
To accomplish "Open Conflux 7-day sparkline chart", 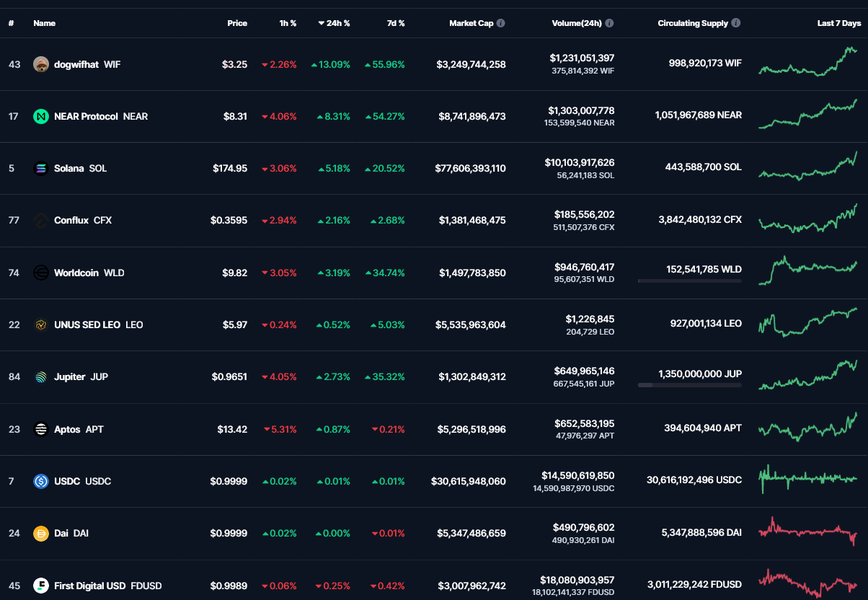I will click(807, 218).
